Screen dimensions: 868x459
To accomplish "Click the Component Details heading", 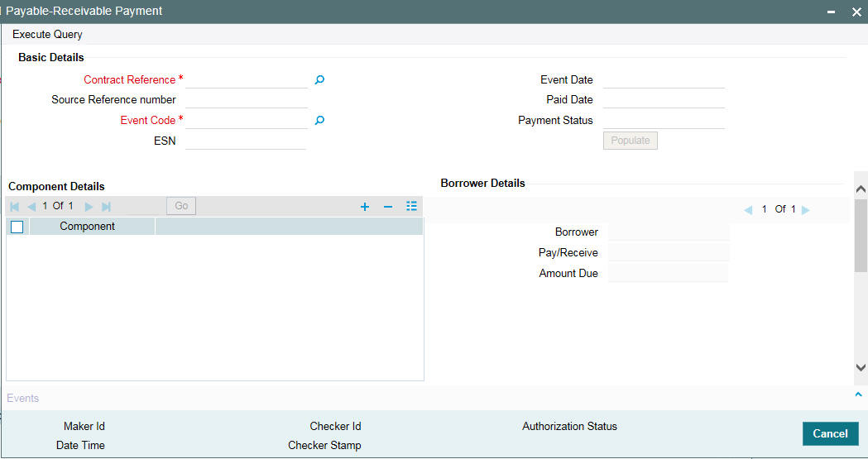I will (x=56, y=186).
